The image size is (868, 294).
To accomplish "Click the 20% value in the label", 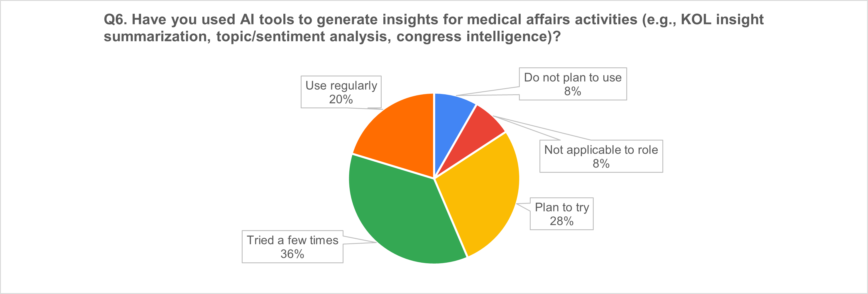I will click(341, 100).
